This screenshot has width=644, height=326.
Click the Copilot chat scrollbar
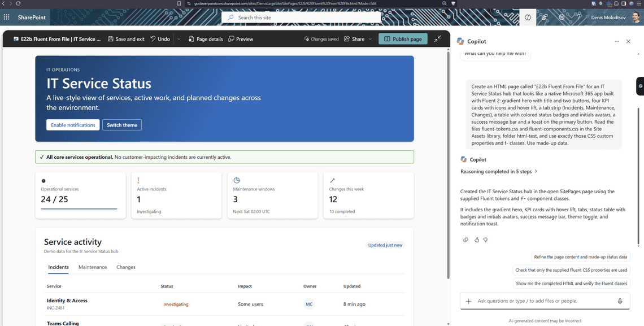[x=638, y=176]
